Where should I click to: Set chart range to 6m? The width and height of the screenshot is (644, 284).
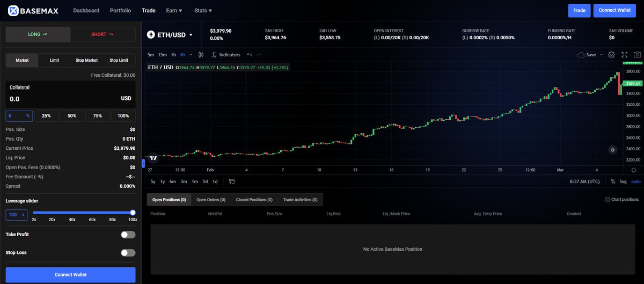coord(173,181)
